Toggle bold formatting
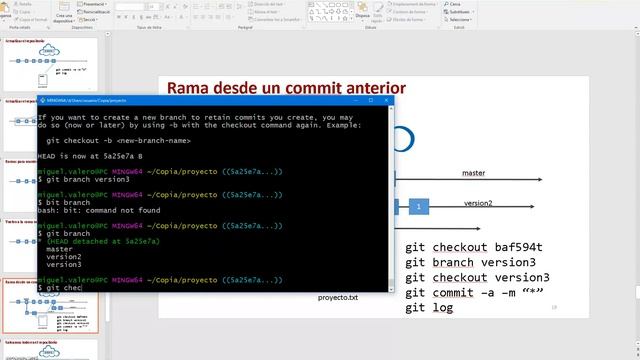 coord(119,17)
